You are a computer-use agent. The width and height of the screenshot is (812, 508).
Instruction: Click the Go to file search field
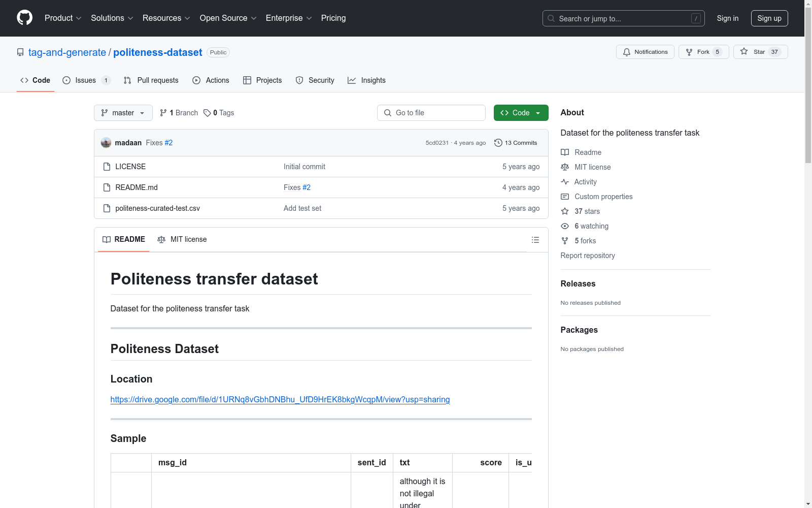(x=431, y=113)
